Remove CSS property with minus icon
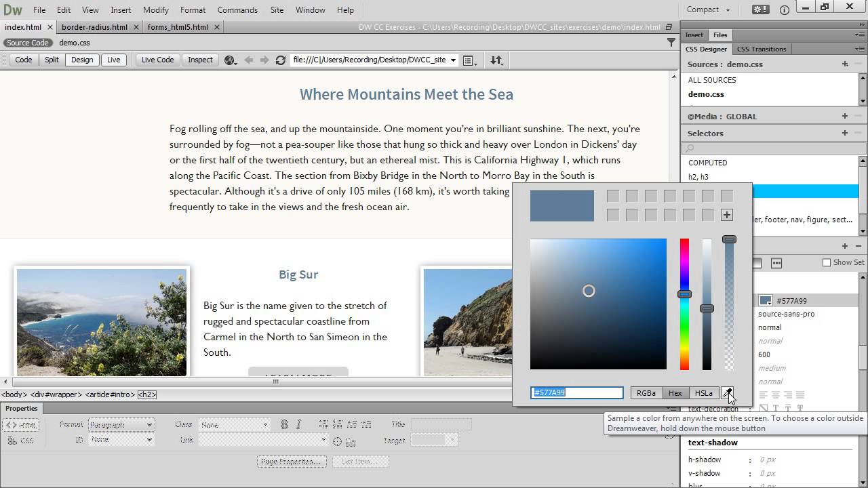868x488 pixels. coord(858,246)
